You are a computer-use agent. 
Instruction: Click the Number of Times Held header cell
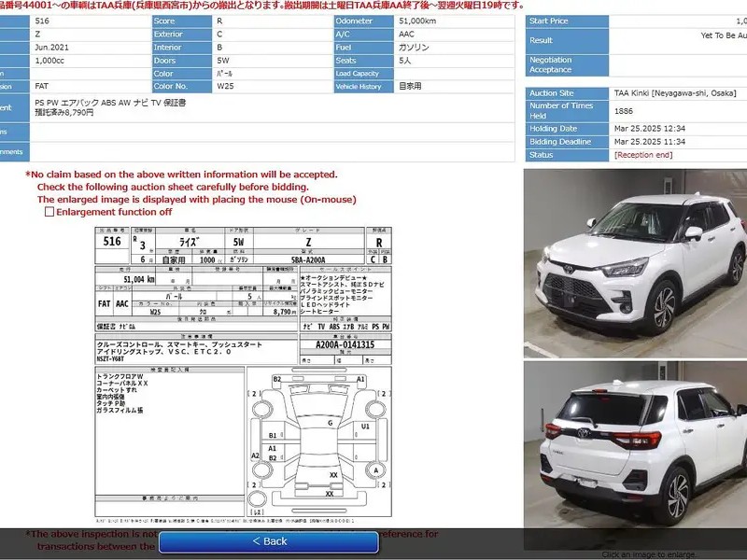pos(566,111)
